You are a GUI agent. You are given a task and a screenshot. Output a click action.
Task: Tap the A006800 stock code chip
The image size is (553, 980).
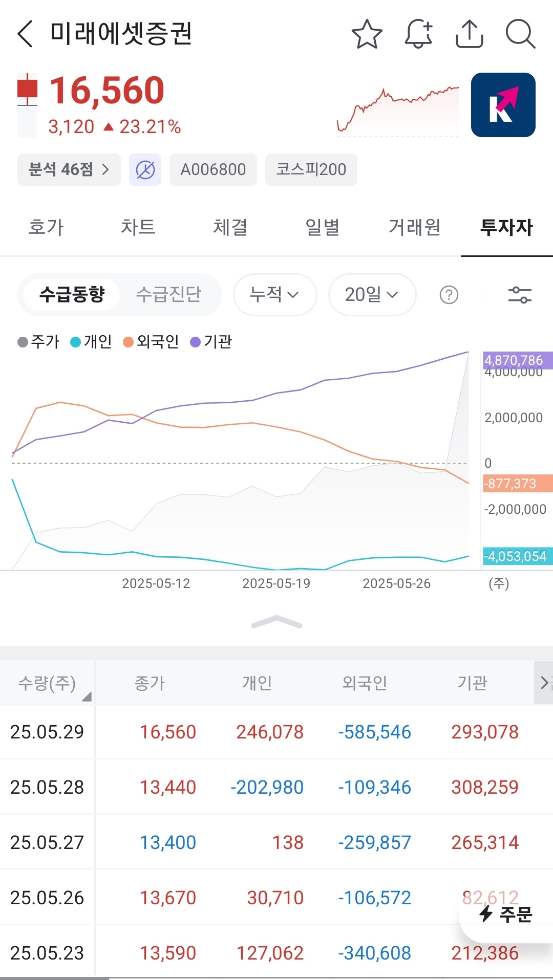[213, 169]
